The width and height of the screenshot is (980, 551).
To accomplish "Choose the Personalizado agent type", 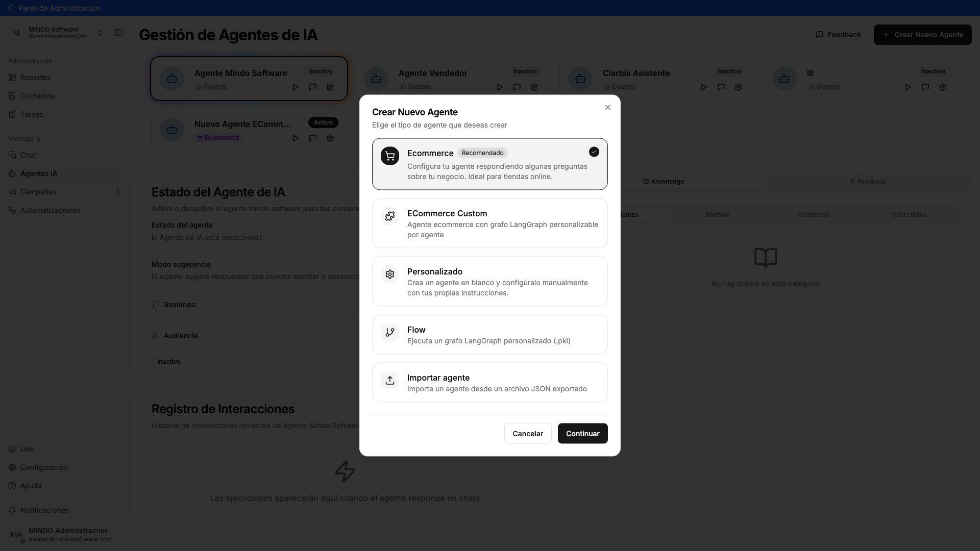I will (x=489, y=282).
